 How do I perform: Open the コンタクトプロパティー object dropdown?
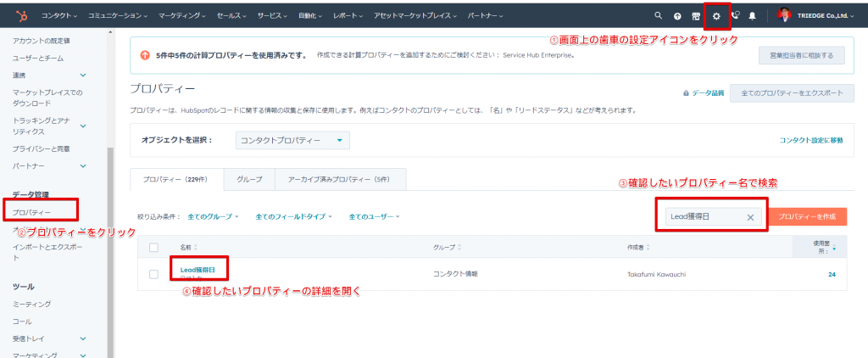tap(292, 140)
